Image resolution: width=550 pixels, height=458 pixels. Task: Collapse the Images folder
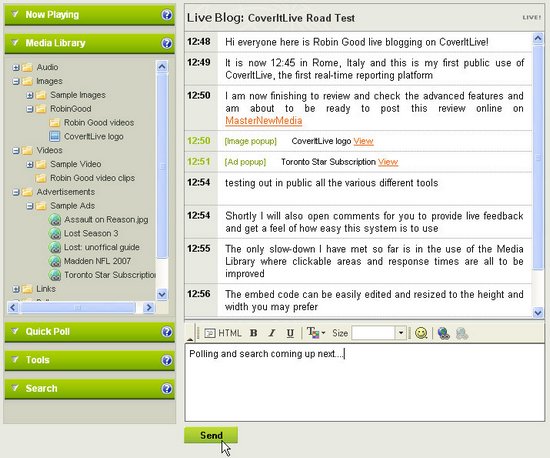tap(16, 81)
